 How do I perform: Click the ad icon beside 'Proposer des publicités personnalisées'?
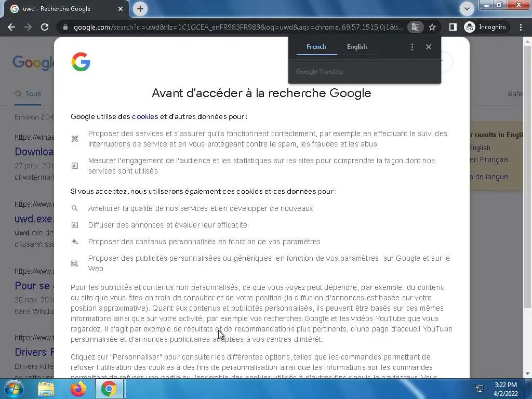[x=75, y=263]
